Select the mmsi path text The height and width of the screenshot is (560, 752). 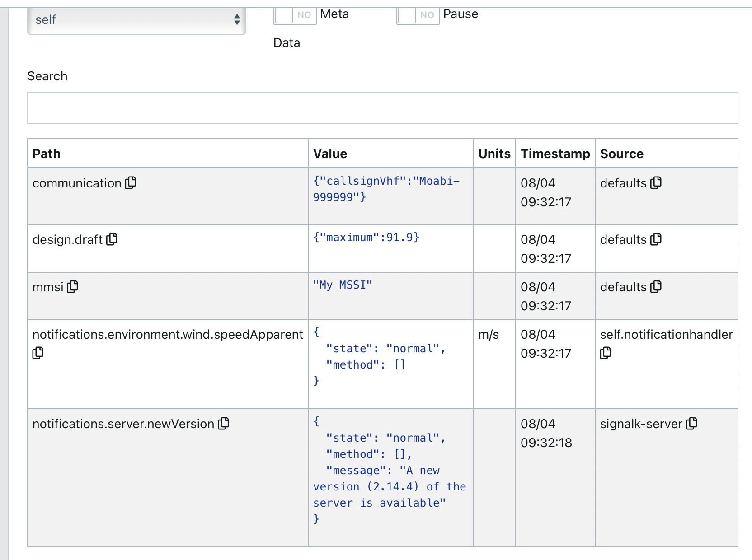pyautogui.click(x=48, y=287)
